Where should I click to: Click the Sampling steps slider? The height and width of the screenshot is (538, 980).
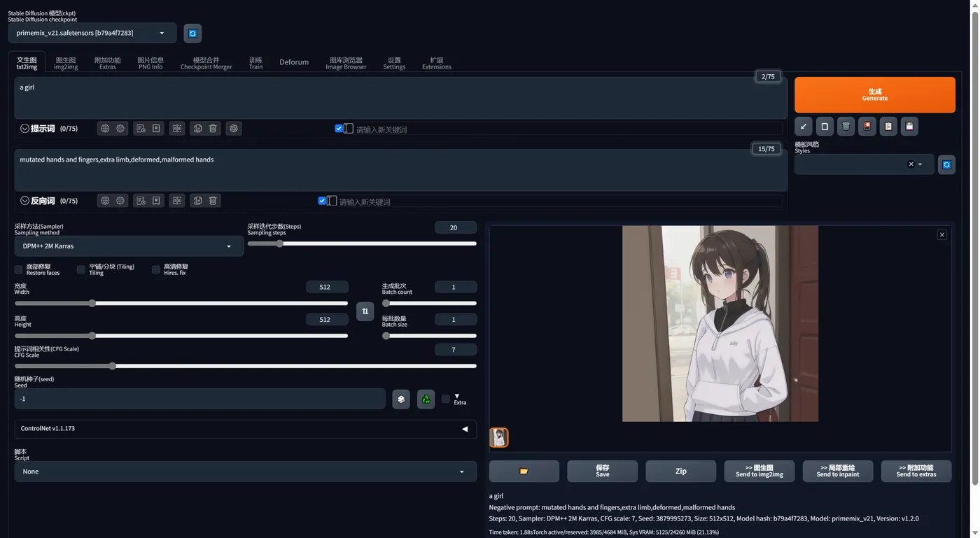pyautogui.click(x=362, y=243)
